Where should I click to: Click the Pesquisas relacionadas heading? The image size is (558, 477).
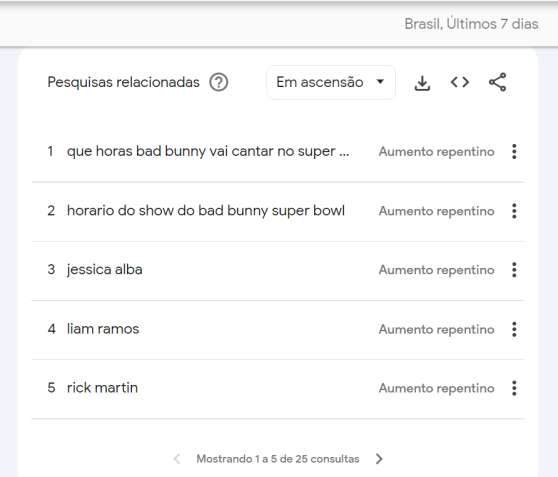tap(123, 82)
